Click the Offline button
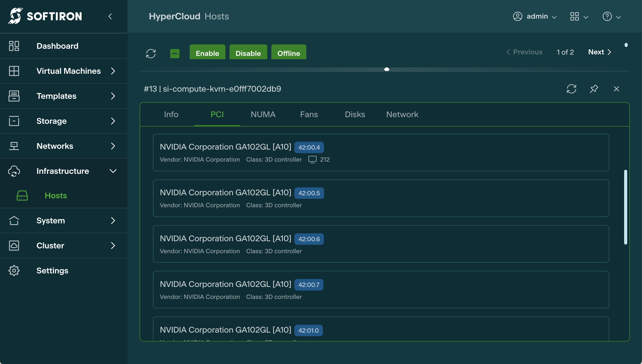This screenshot has height=364, width=642. 288,53
